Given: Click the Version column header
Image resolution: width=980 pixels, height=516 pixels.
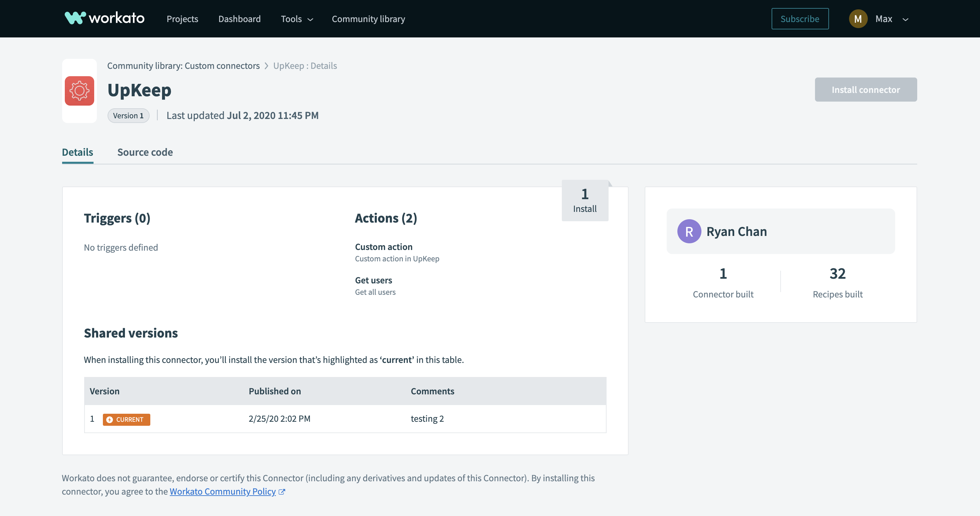Looking at the screenshot, I should [105, 391].
